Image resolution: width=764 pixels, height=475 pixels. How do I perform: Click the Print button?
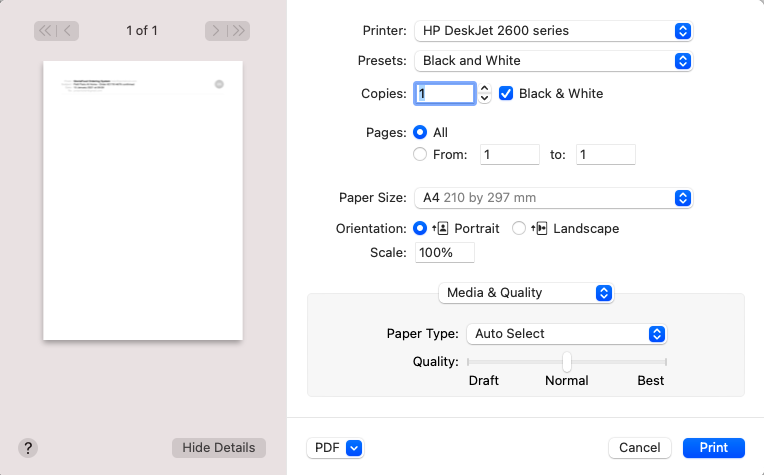(714, 448)
